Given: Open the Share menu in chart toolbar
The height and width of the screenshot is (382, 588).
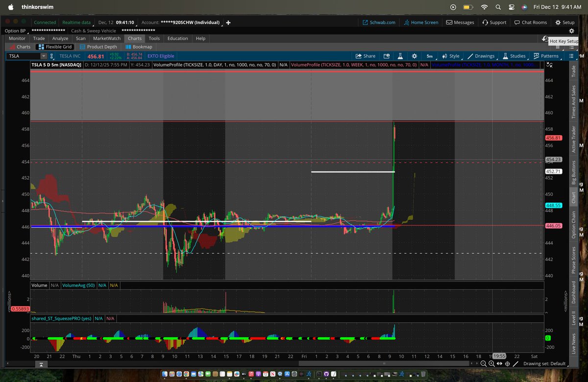Looking at the screenshot, I should tap(366, 56).
